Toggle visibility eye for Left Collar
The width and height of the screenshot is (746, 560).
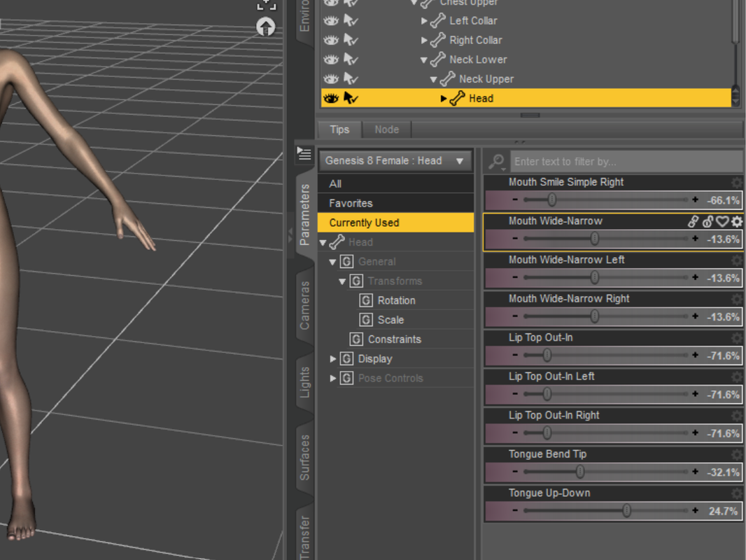pyautogui.click(x=331, y=20)
